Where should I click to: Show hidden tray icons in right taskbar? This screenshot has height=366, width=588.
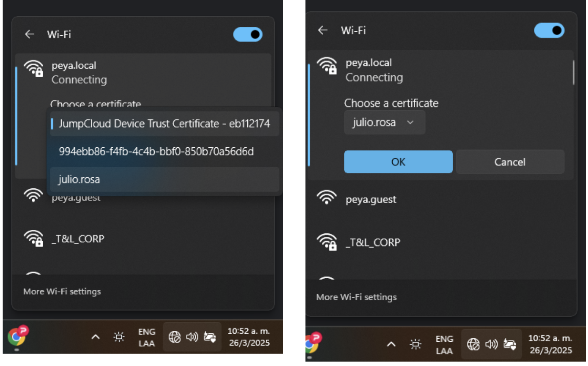391,344
